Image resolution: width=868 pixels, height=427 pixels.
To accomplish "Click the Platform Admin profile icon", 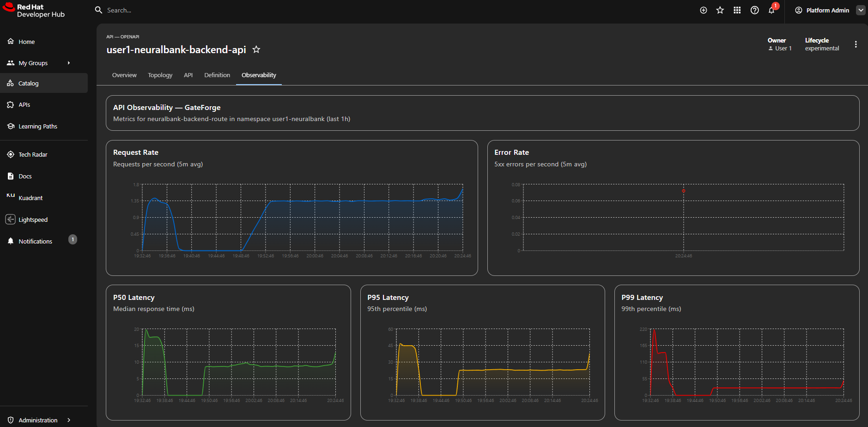I will tap(799, 10).
